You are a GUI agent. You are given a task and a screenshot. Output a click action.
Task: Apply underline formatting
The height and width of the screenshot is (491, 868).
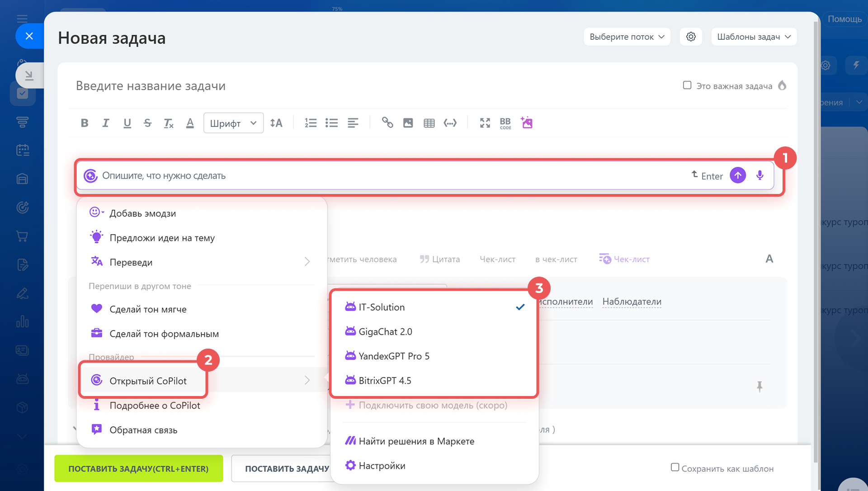point(127,123)
